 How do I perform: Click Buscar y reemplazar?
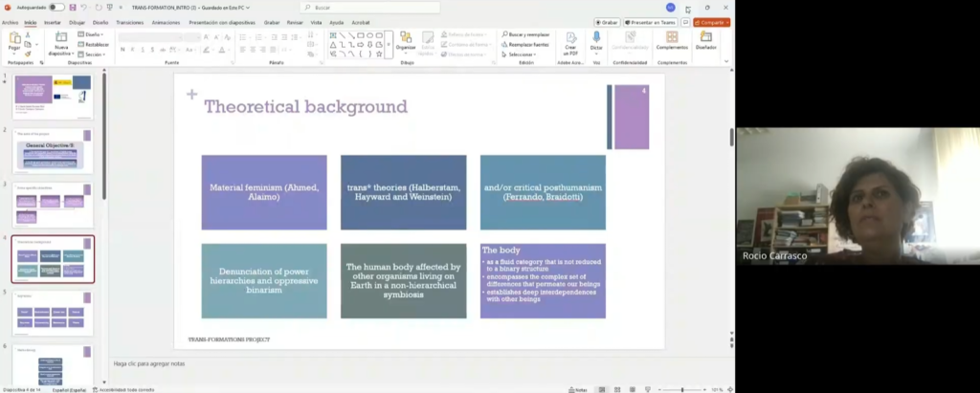(525, 34)
